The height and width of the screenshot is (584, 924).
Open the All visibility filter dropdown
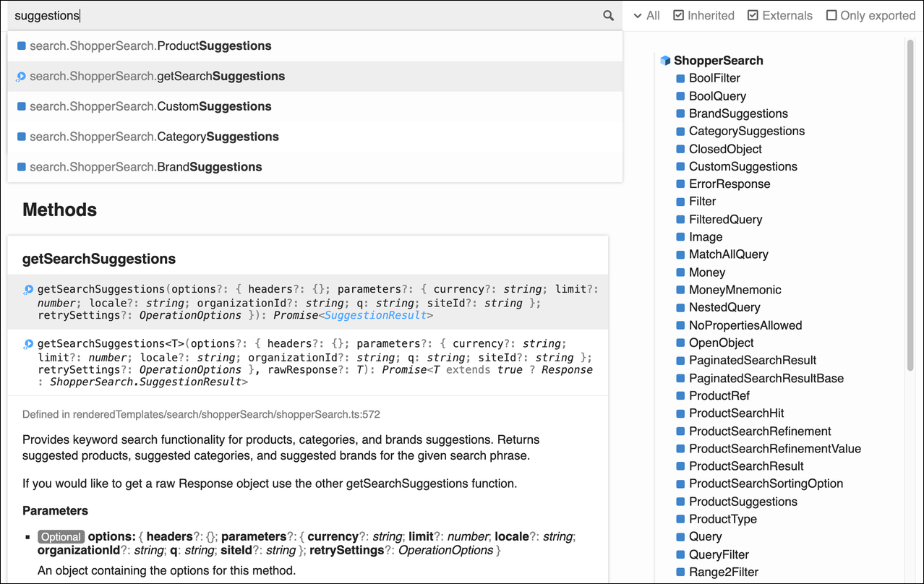coord(646,16)
